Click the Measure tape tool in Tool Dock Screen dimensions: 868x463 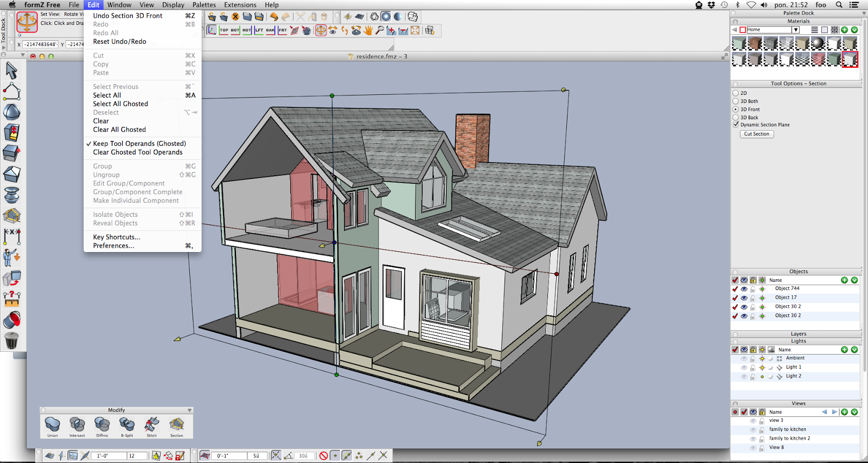[x=11, y=299]
